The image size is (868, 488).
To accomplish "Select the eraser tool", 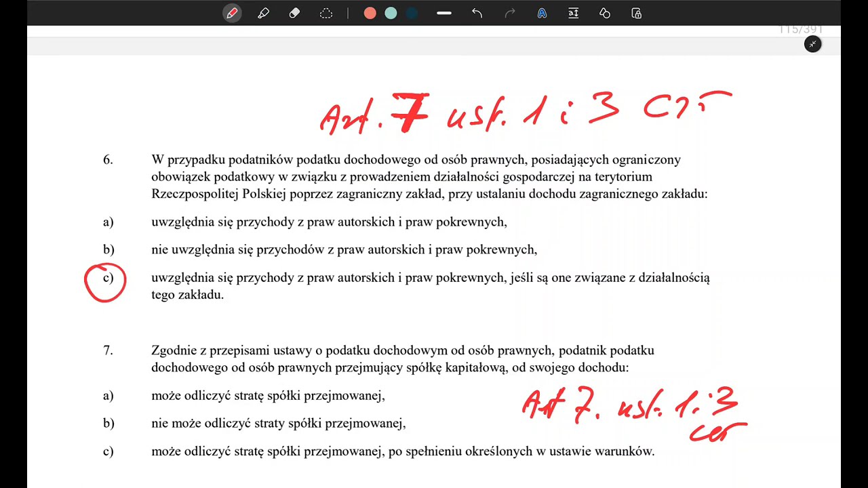I will [x=294, y=13].
